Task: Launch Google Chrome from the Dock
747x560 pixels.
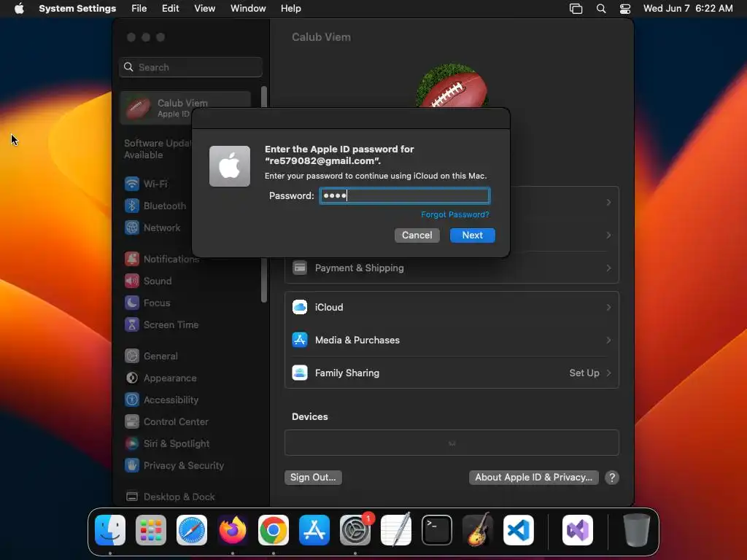Action: pos(274,530)
